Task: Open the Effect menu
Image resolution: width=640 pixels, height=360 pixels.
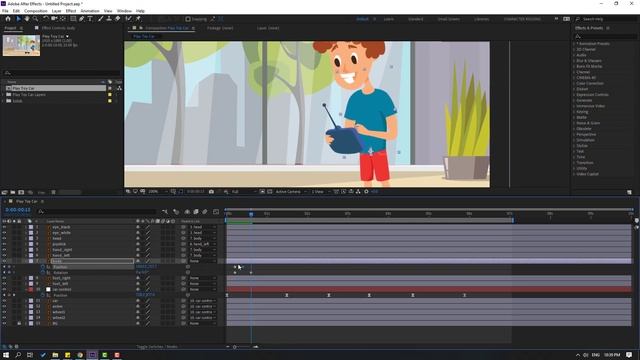Action: [x=71, y=11]
